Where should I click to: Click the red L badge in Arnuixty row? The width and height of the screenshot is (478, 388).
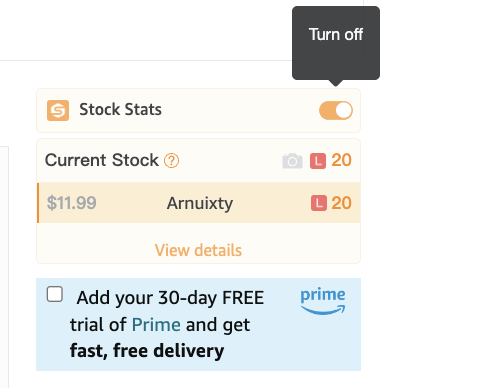click(319, 203)
